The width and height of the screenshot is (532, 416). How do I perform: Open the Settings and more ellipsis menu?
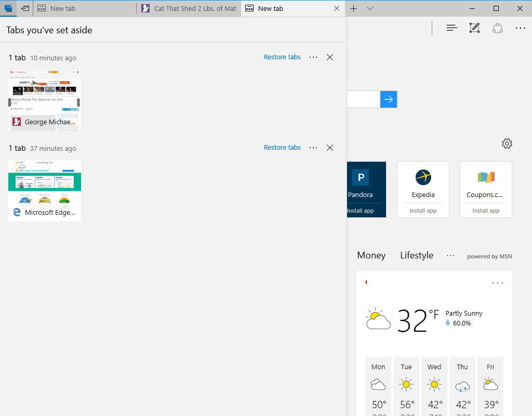tap(520, 28)
